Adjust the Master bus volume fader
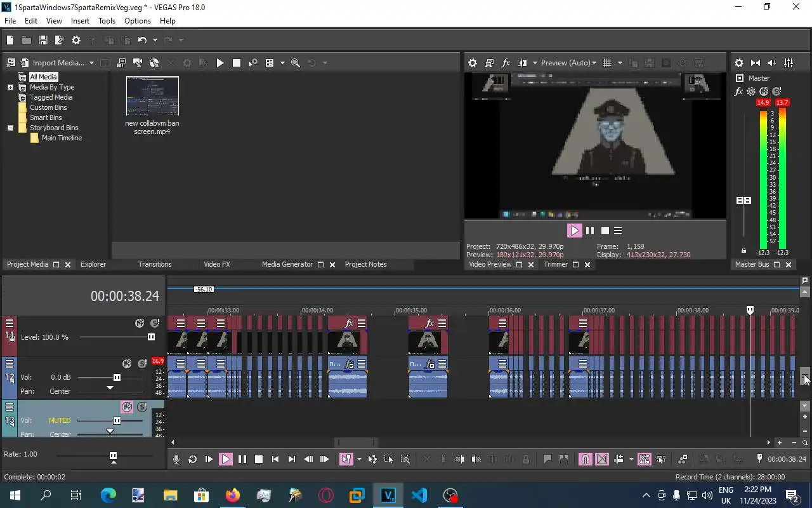 click(x=743, y=200)
